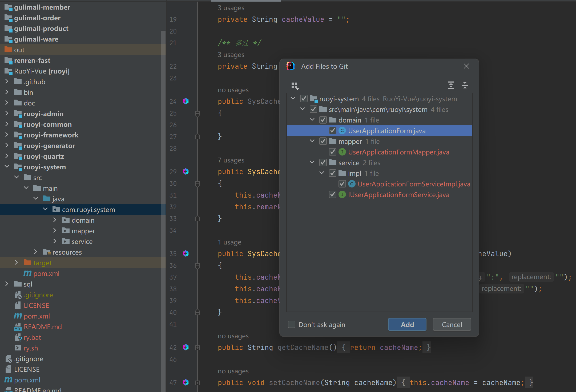The width and height of the screenshot is (576, 392).
Task: Uncheck IUserApplicationFormService.java checkbox
Action: point(332,195)
